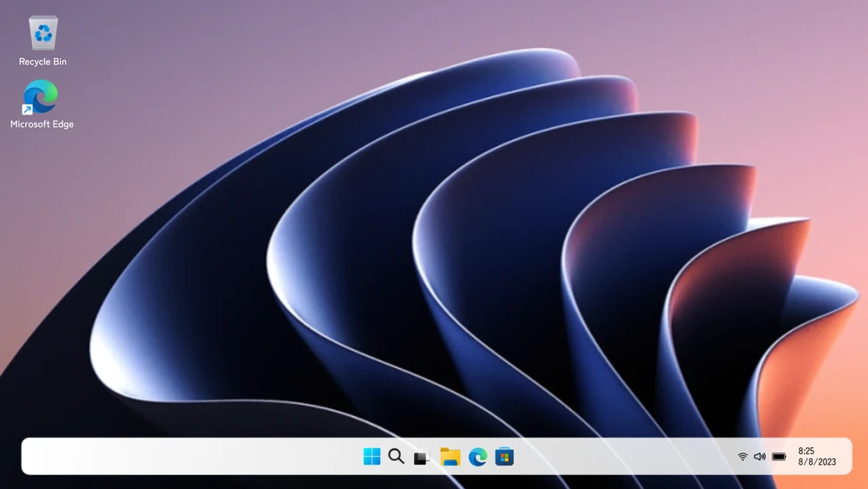Open Microsoft Store from taskbar

pyautogui.click(x=504, y=457)
